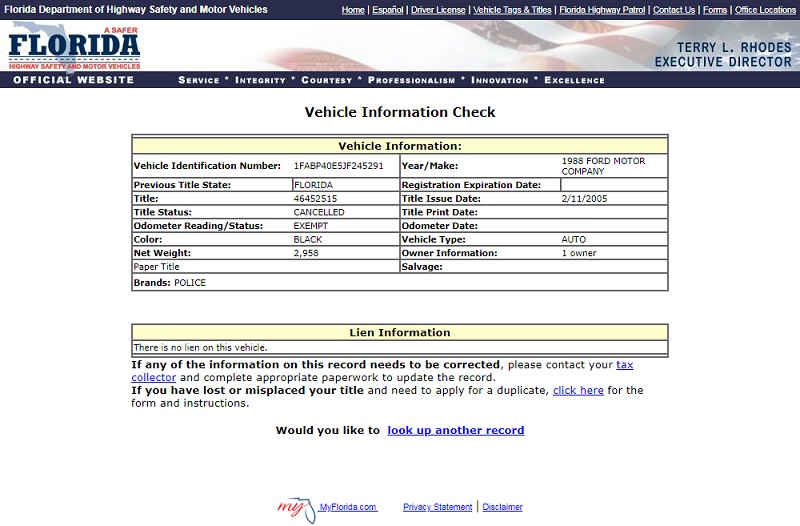Switch to the Español version
Image resolution: width=800 pixels, height=526 pixels.
click(x=388, y=10)
